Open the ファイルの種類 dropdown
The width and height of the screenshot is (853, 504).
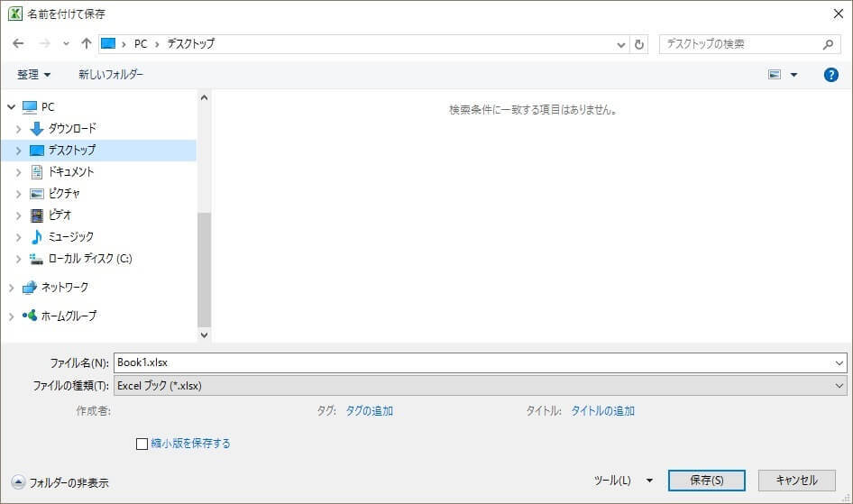[481, 385]
